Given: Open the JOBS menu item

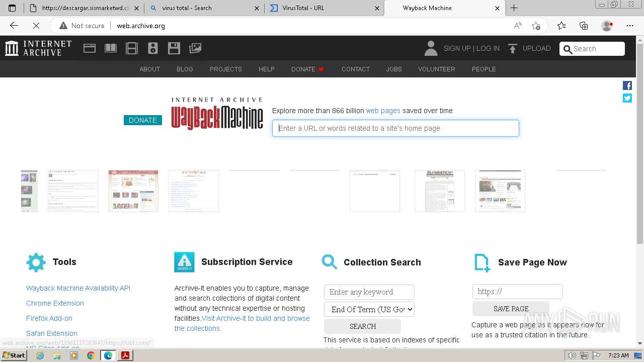Looking at the screenshot, I should [x=394, y=69].
